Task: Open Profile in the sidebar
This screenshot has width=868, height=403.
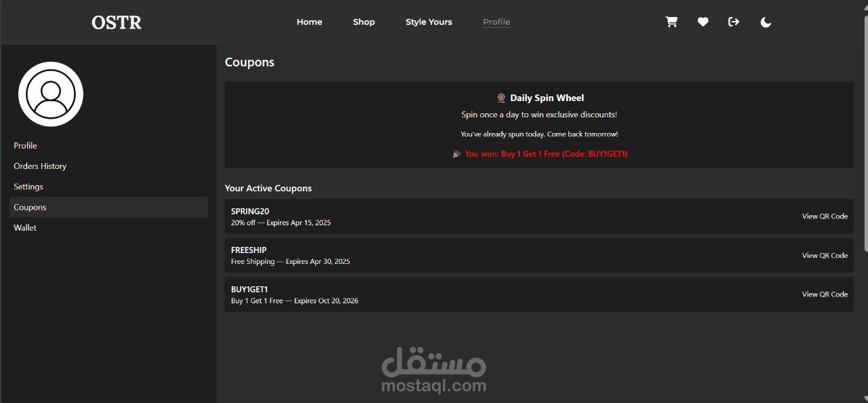Action: click(x=108, y=146)
